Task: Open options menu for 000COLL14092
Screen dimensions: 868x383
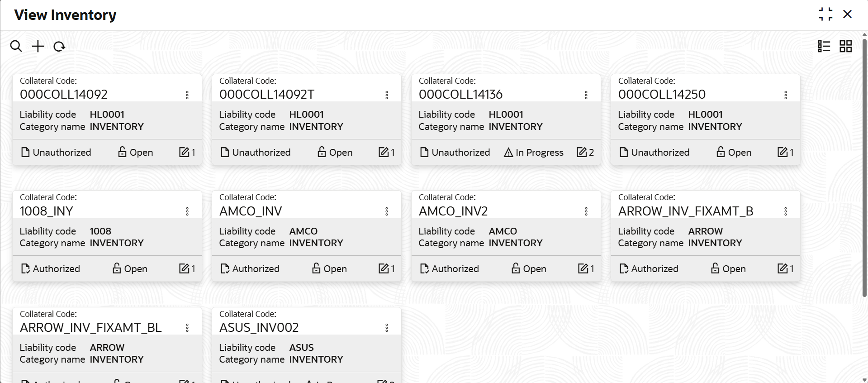Action: coord(187,95)
